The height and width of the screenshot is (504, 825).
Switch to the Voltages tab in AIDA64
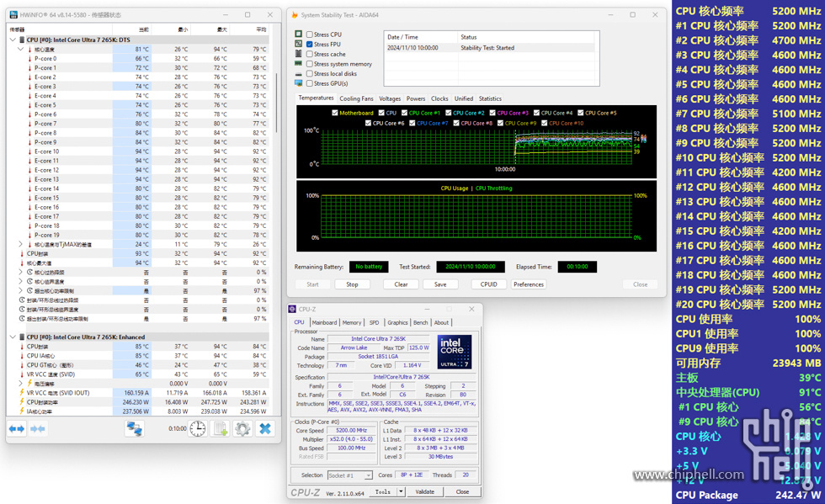[390, 98]
